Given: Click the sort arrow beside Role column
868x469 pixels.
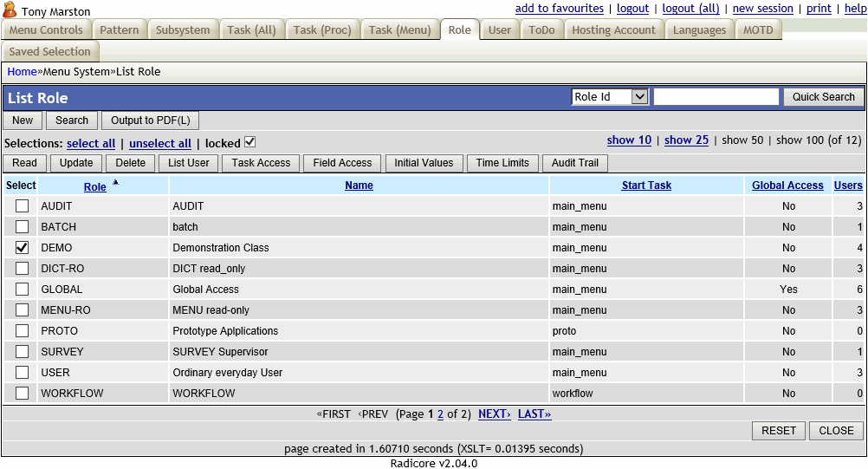Looking at the screenshot, I should click(x=115, y=182).
